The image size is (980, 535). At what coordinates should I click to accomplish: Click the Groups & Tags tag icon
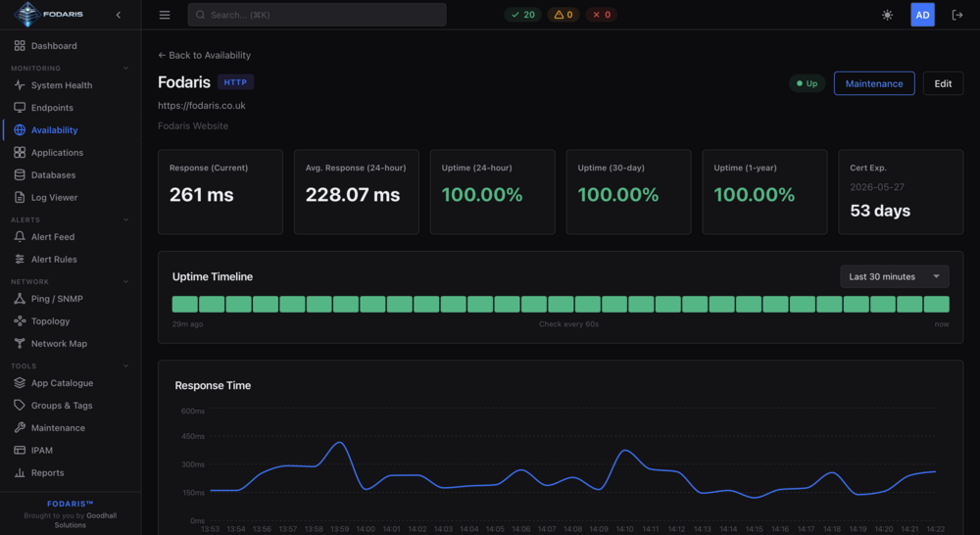(20, 406)
